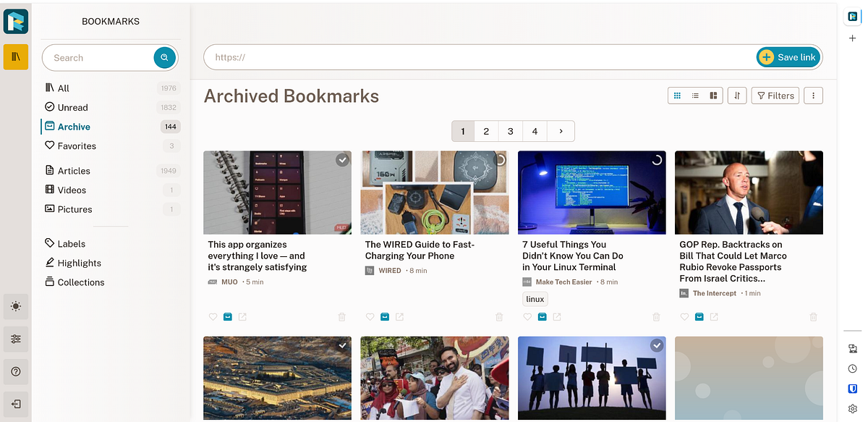Switch to mosaic view layout
This screenshot has width=868, height=422.
tap(713, 96)
